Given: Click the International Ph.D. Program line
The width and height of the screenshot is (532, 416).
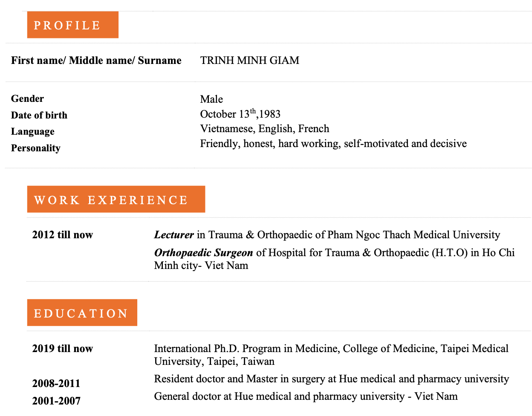Looking at the screenshot, I should pyautogui.click(x=331, y=355).
